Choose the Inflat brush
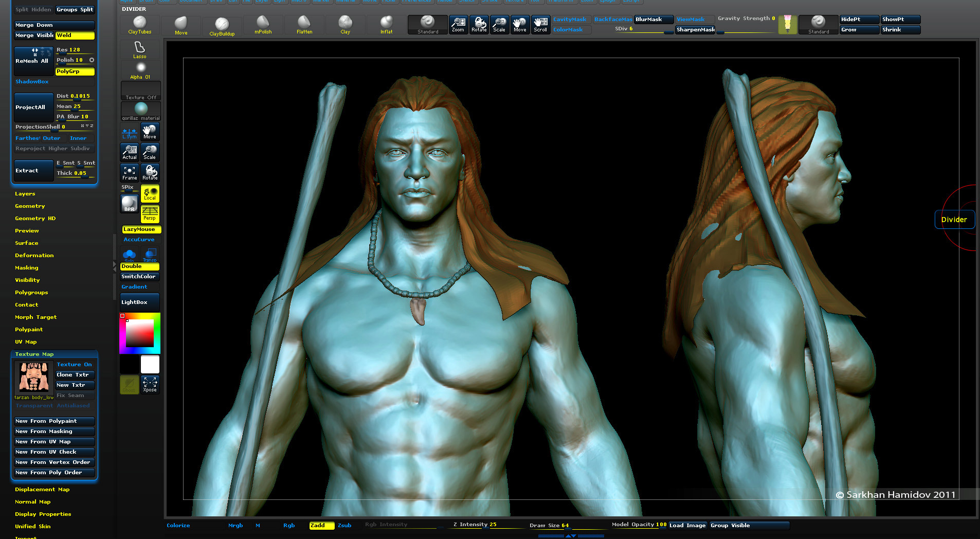 (387, 25)
